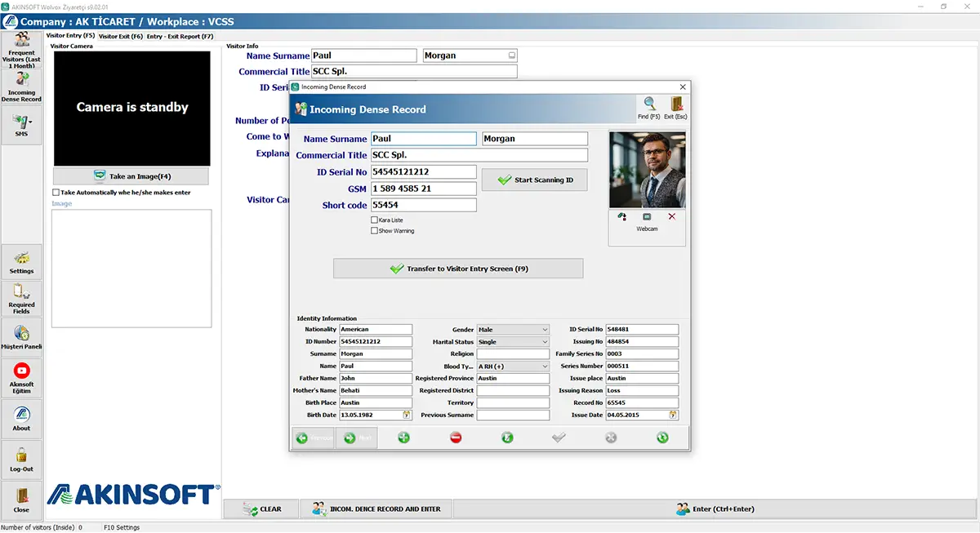Open the Required Fields sidebar icon

21,298
